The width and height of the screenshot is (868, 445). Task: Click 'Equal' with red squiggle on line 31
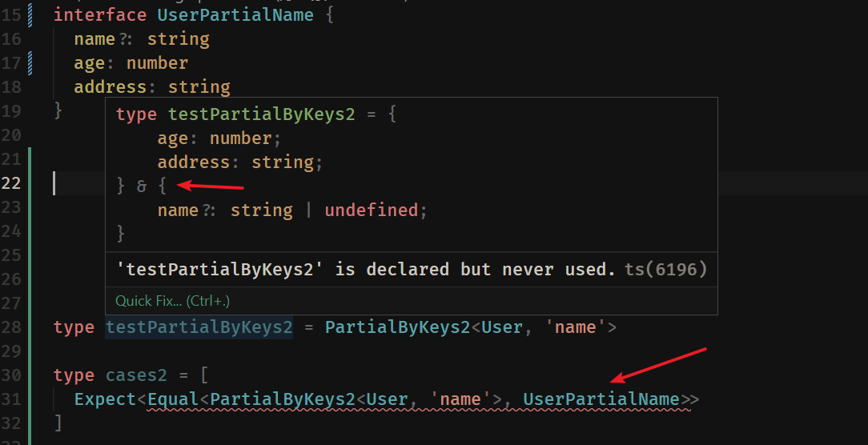173,399
